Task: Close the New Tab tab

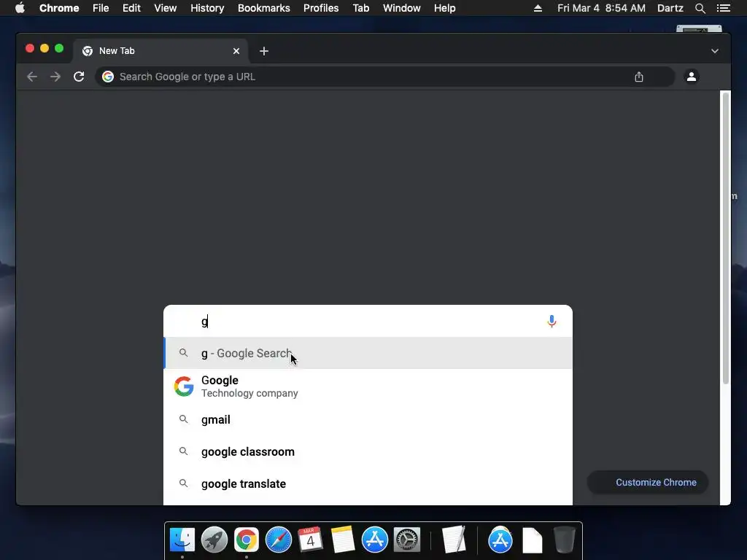Action: pos(236,51)
